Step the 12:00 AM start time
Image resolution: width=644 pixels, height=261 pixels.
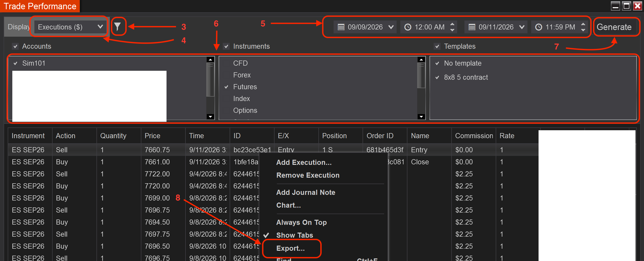tap(452, 27)
